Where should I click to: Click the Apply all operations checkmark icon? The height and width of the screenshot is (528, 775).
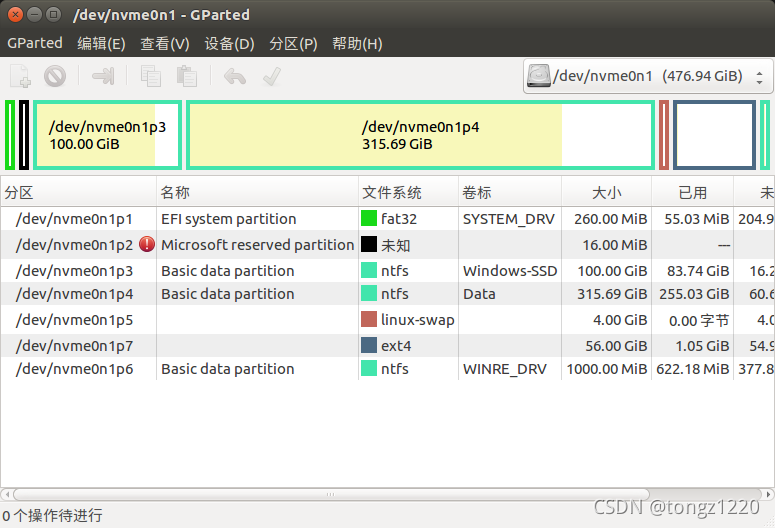tap(272, 76)
